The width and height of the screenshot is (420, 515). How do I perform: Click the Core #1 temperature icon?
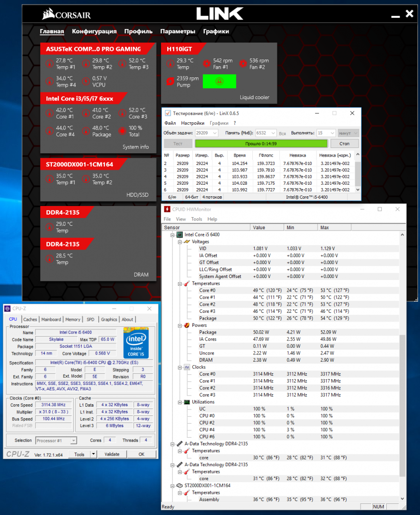[x=49, y=113]
